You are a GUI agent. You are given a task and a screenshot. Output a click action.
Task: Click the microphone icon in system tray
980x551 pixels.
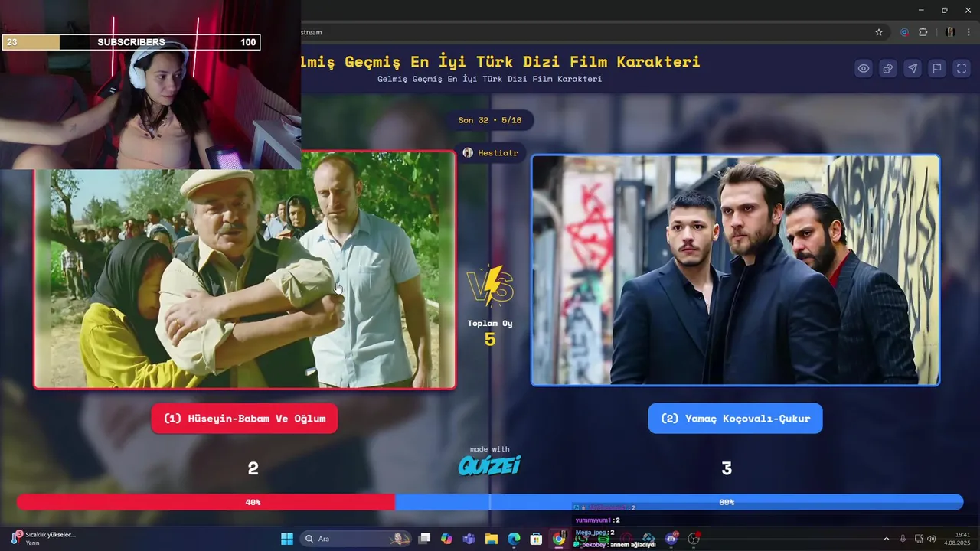tap(903, 539)
